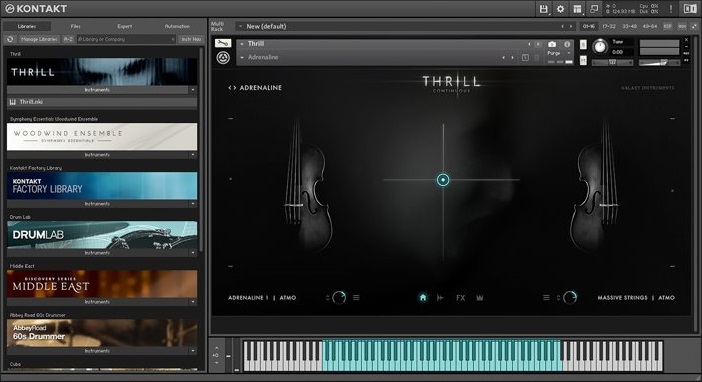Image resolution: width=702 pixels, height=382 pixels.
Task: Swap Adrenaline preset using angle brackets icon
Action: click(x=232, y=88)
